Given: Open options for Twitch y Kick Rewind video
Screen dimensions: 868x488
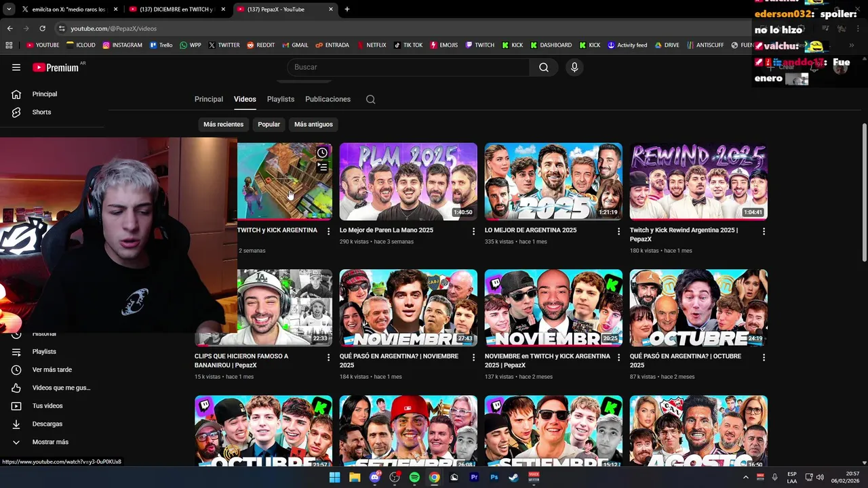Looking at the screenshot, I should click(764, 231).
